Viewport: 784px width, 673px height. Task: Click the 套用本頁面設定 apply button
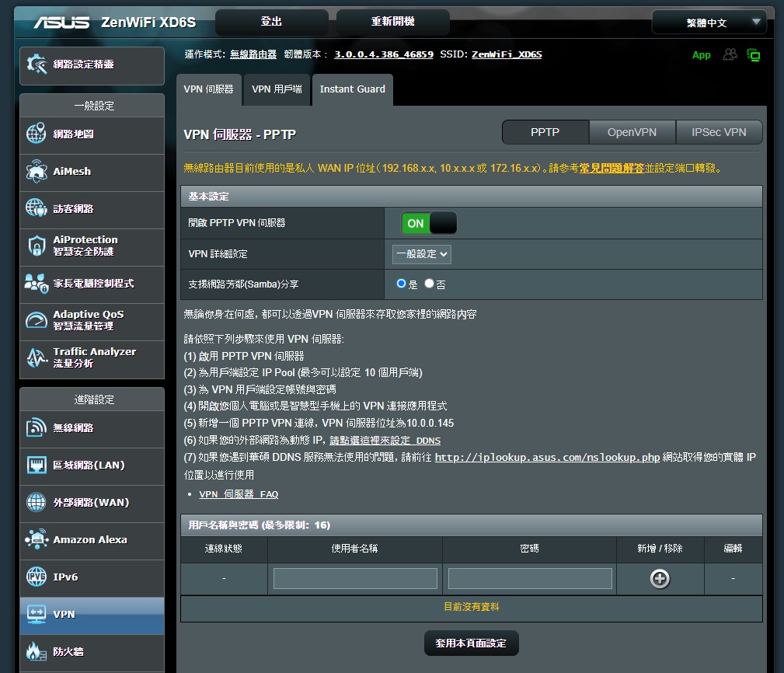(x=471, y=643)
